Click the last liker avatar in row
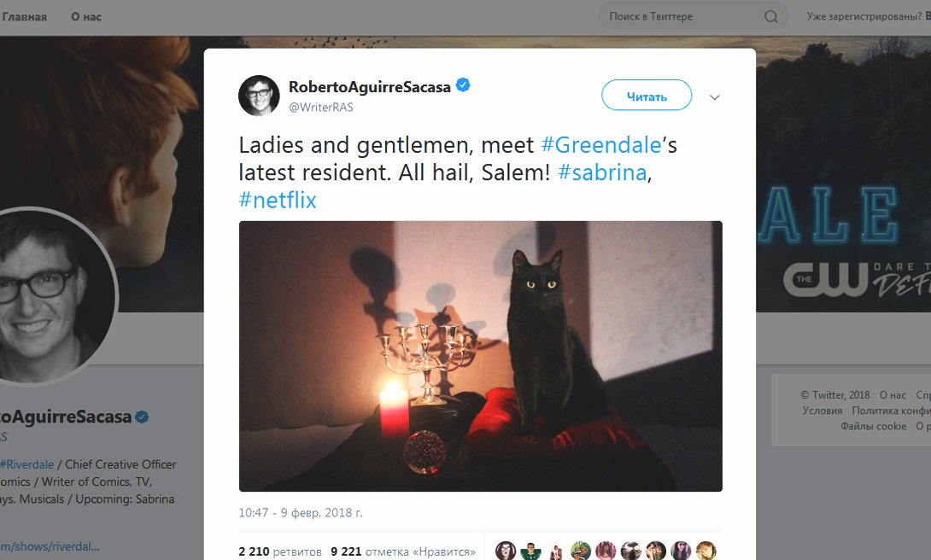931x560 pixels. coord(706,551)
